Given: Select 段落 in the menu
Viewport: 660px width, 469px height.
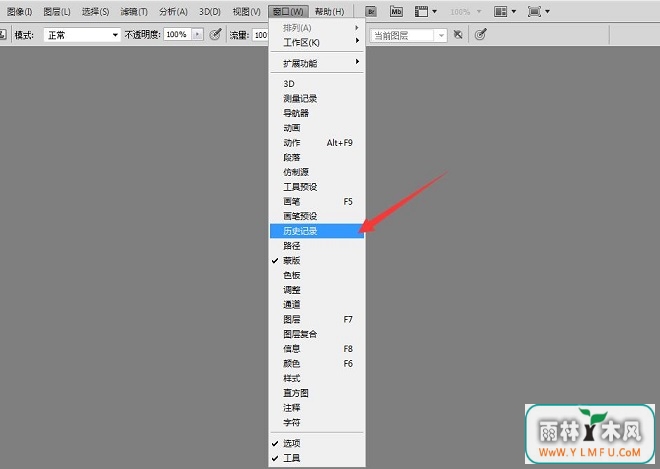Looking at the screenshot, I should point(317,157).
